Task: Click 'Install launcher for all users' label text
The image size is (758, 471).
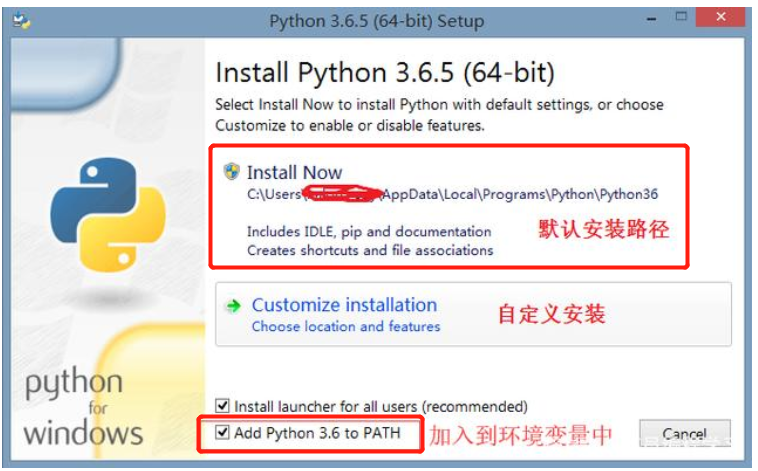Action: coord(381,406)
